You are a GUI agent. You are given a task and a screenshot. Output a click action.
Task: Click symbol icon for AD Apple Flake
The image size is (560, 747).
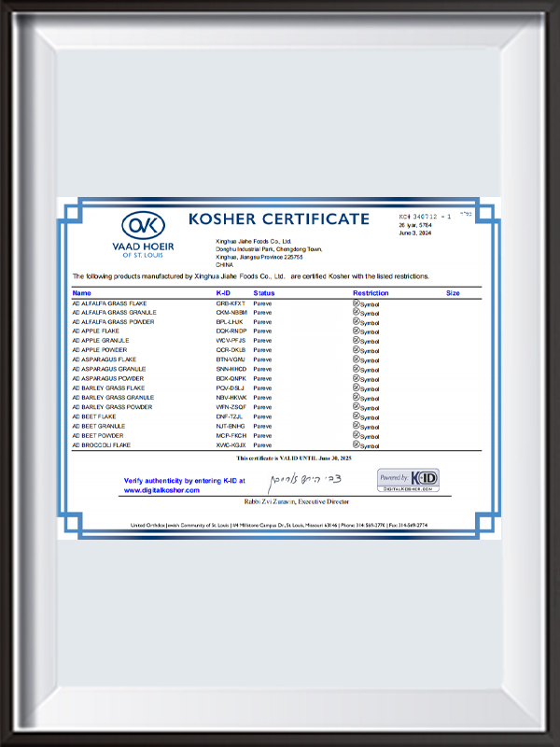pos(356,331)
